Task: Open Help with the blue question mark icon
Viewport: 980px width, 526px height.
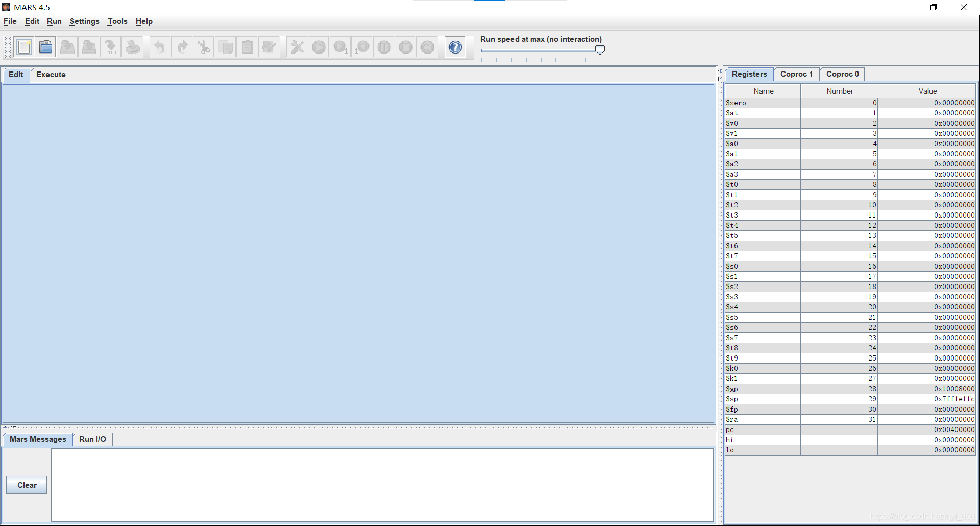Action: point(455,47)
